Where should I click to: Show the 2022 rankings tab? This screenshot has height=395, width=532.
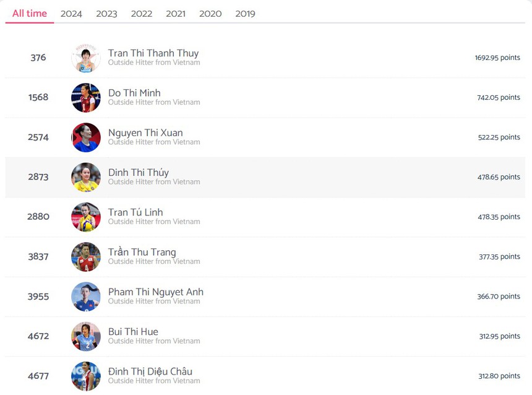(142, 14)
